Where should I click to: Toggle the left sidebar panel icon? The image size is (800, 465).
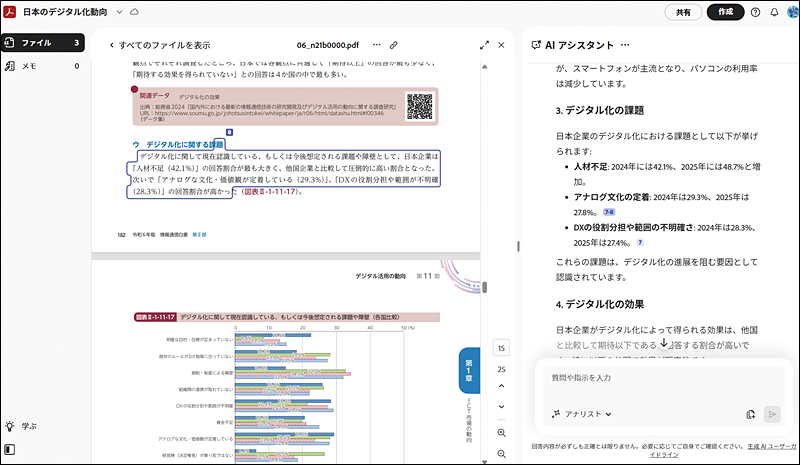pos(9,450)
